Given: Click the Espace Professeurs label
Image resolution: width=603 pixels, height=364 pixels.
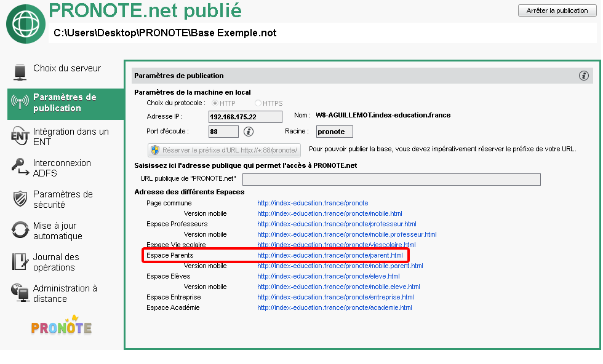Looking at the screenshot, I should click(x=177, y=224).
